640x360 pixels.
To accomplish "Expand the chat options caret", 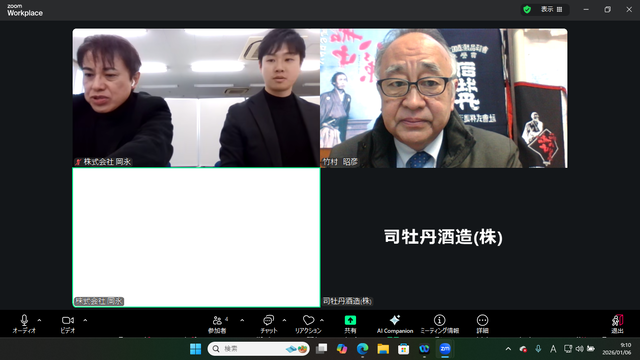I will tap(284, 320).
